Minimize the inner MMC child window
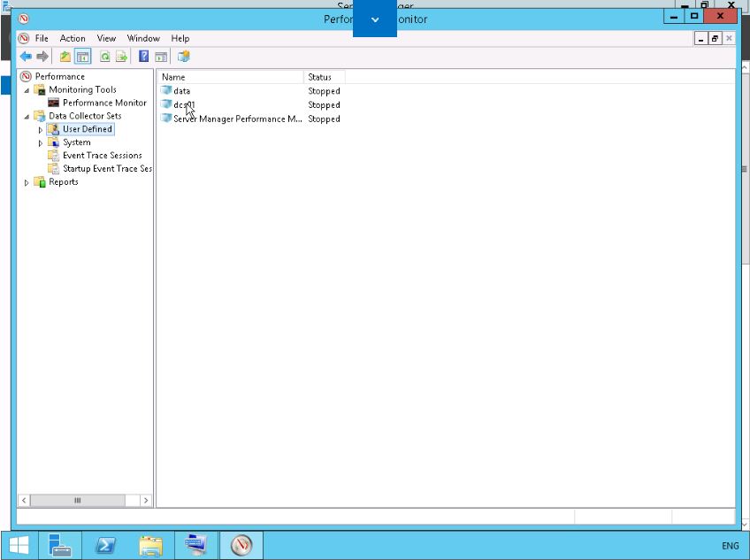The width and height of the screenshot is (750, 560). pos(701,39)
